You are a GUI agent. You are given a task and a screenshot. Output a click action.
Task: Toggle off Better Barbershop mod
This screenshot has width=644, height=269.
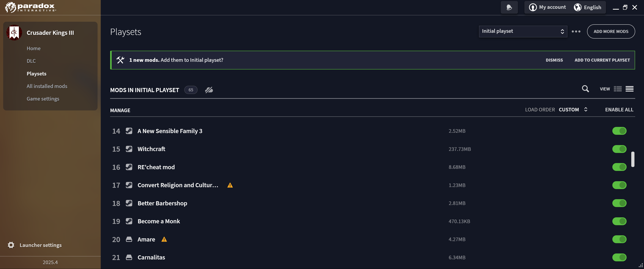pyautogui.click(x=619, y=203)
